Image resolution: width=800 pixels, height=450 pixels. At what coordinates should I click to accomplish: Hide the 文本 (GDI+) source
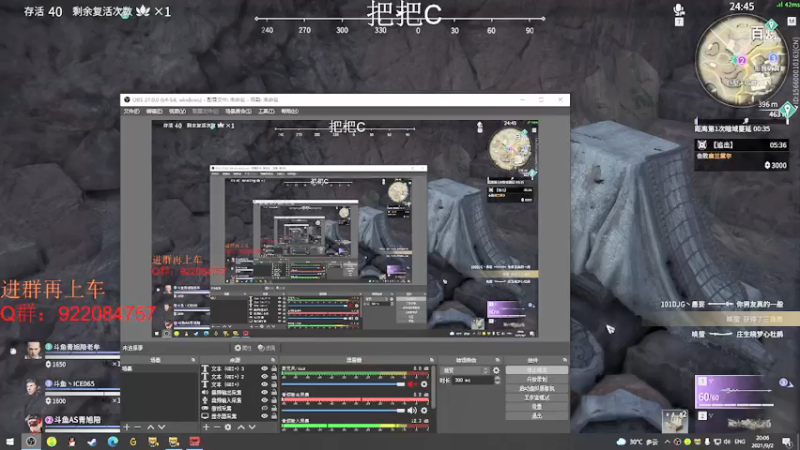point(264,384)
